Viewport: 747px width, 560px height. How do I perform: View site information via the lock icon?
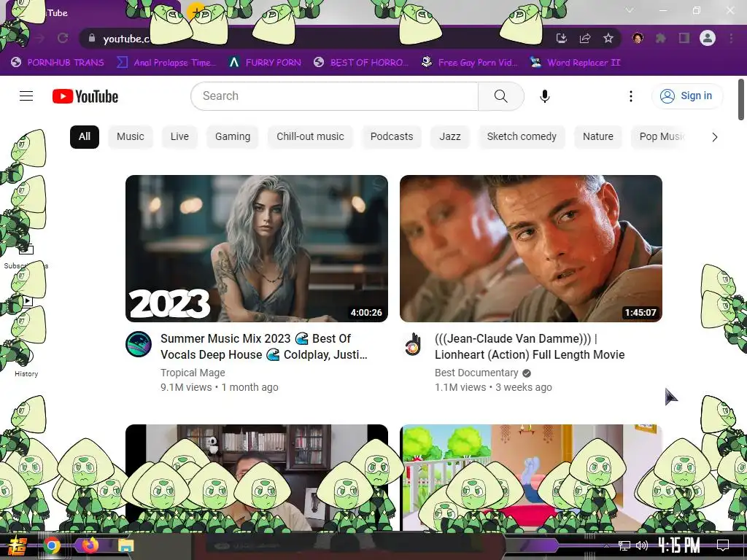coord(92,38)
